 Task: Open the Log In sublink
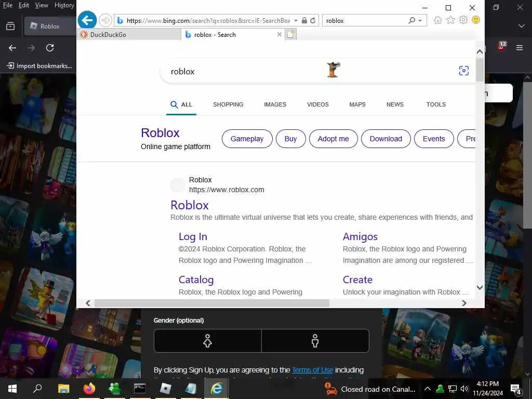pyautogui.click(x=193, y=236)
